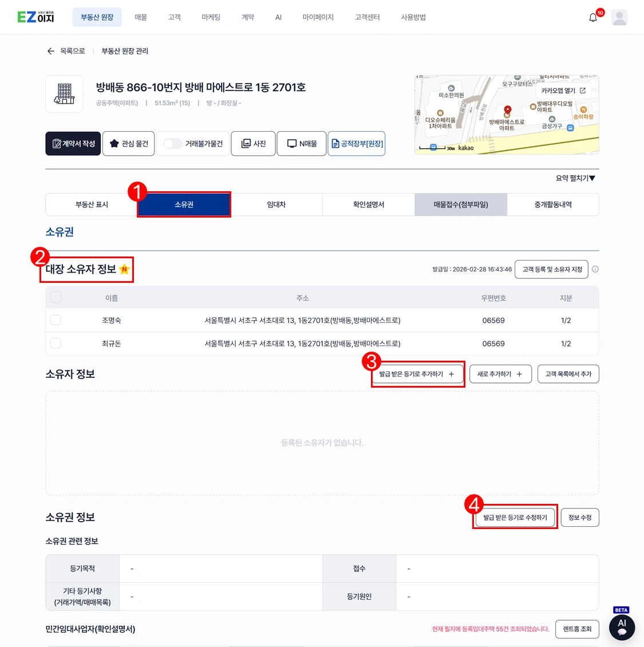Click 발급 받은 등기로 추가하기 plus
Viewport: 644px width, 647px height.
(417, 374)
